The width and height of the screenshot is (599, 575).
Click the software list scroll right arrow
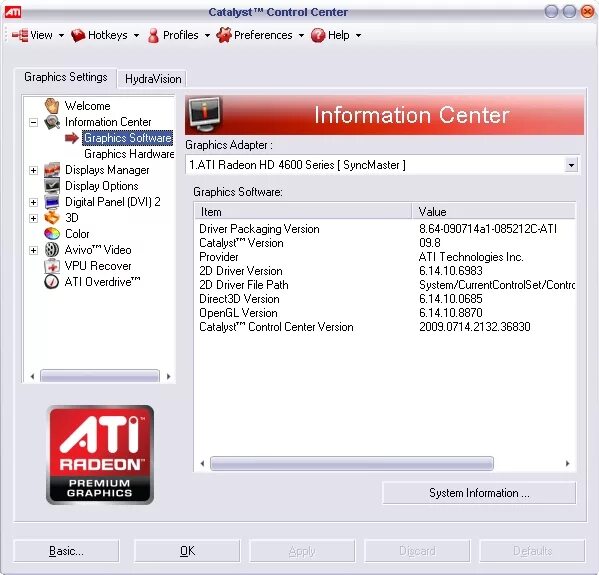pyautogui.click(x=568, y=463)
